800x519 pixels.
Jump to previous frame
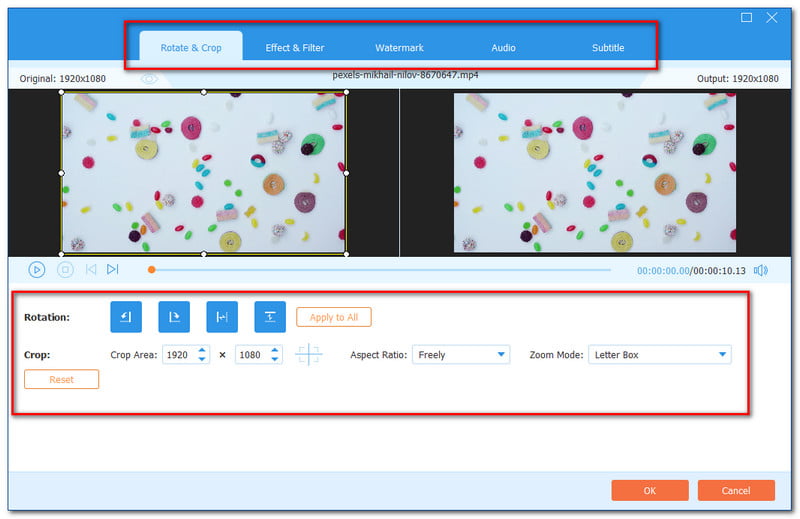tap(91, 269)
